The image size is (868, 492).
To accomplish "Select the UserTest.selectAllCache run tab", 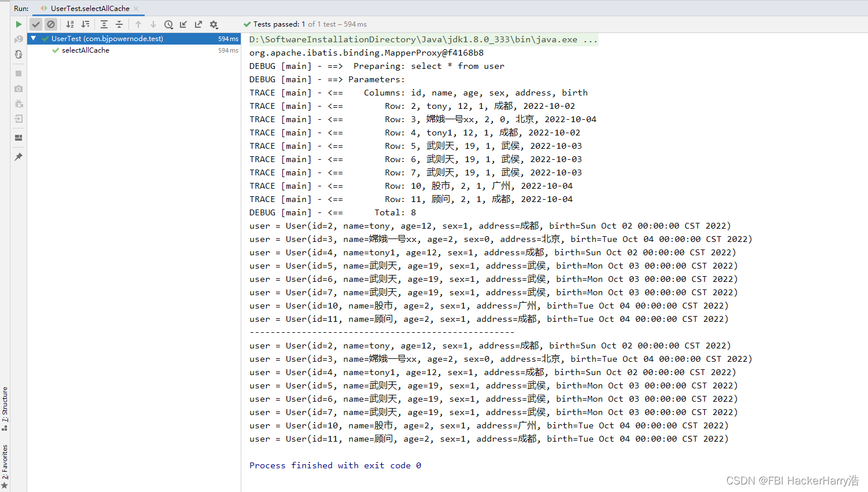I will [90, 9].
